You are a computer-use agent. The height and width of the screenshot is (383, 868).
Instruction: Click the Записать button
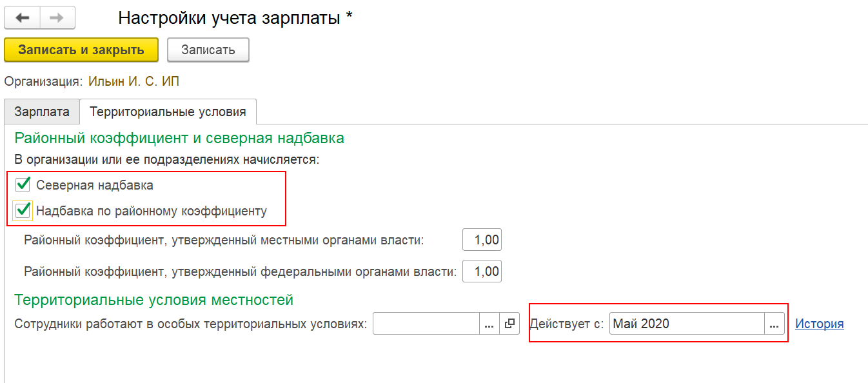[208, 50]
